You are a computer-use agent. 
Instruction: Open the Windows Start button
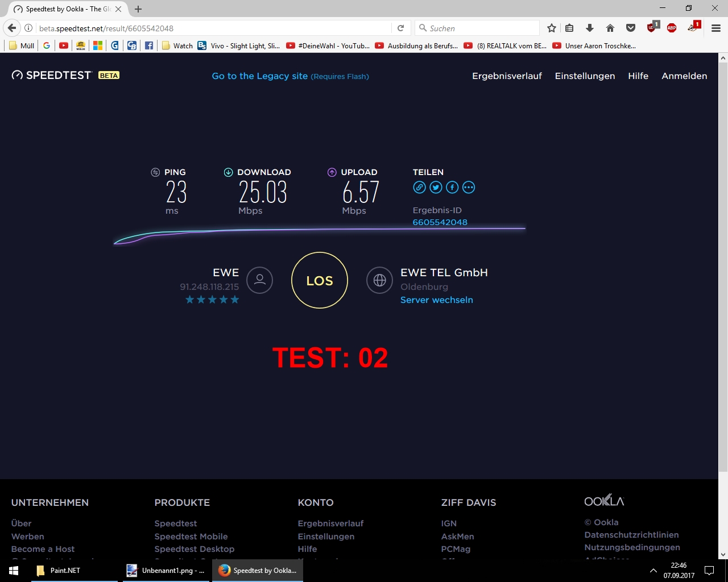[x=14, y=571]
